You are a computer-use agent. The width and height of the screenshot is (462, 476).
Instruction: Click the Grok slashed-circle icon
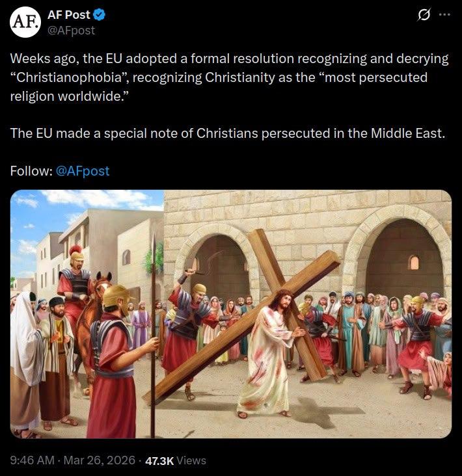424,16
